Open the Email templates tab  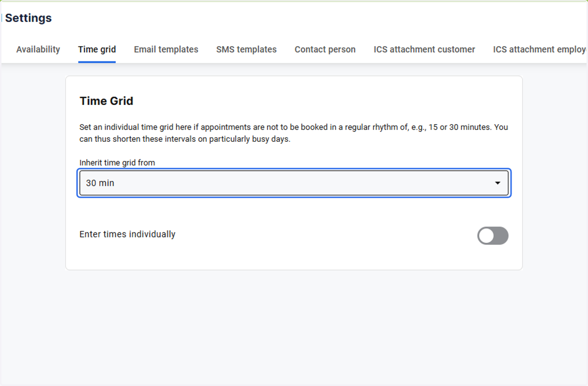point(166,50)
